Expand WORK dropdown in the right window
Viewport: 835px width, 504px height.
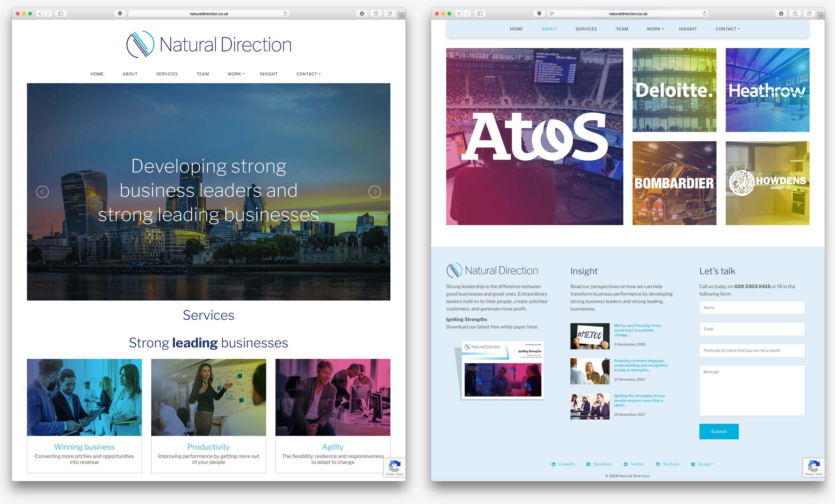[x=655, y=29]
